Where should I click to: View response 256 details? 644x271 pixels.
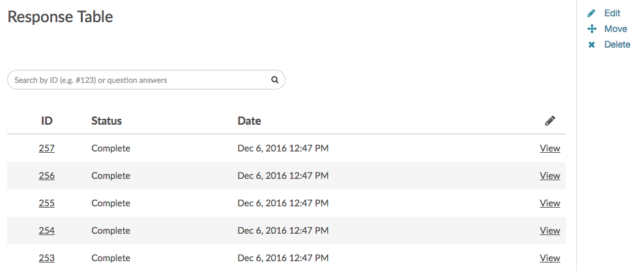point(549,176)
